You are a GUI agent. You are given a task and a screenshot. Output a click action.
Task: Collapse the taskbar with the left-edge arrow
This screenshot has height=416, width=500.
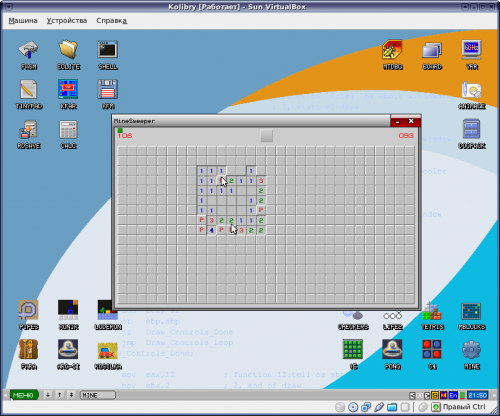pos(5,395)
